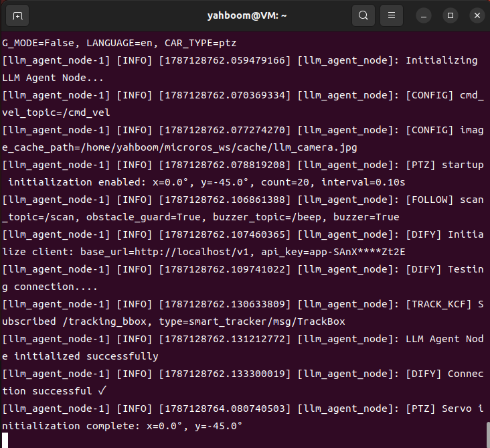Click the text buzzer=True

(x=366, y=217)
